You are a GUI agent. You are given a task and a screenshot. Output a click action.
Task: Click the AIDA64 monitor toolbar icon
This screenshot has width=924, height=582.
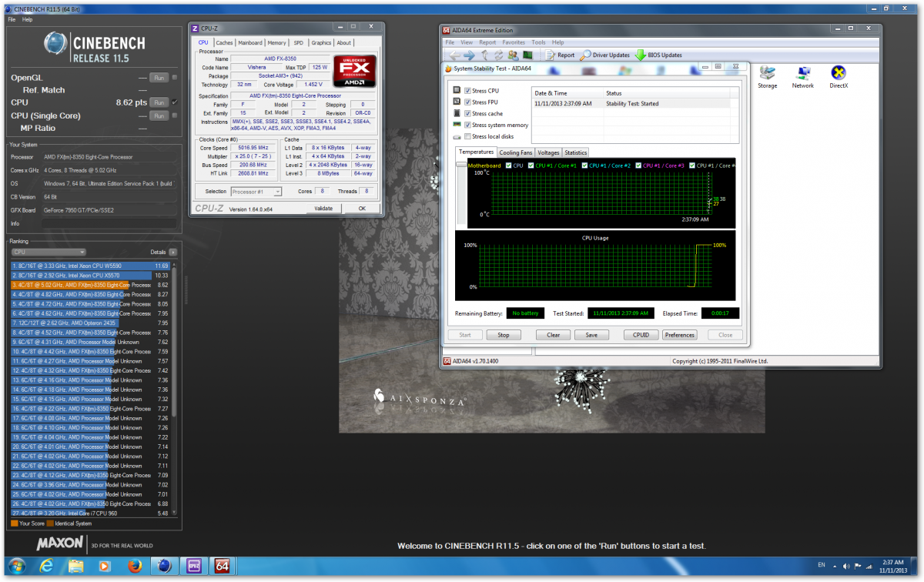click(527, 55)
